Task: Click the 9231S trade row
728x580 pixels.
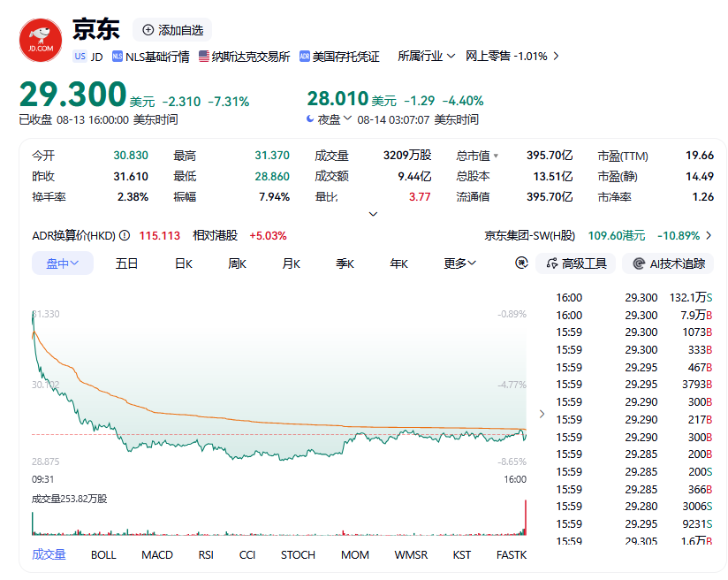Action: pyautogui.click(x=634, y=523)
